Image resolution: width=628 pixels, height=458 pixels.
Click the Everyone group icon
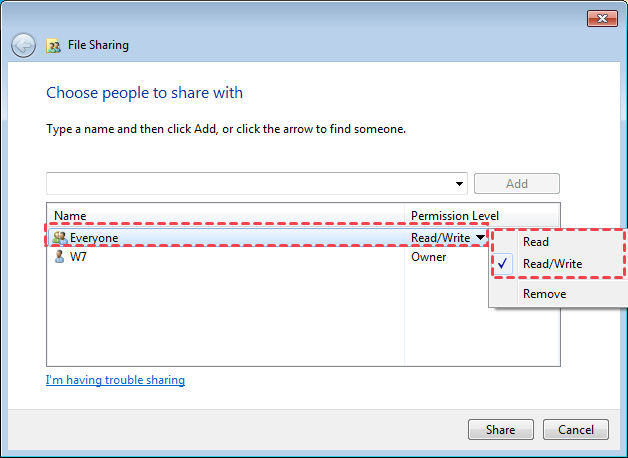[x=59, y=238]
